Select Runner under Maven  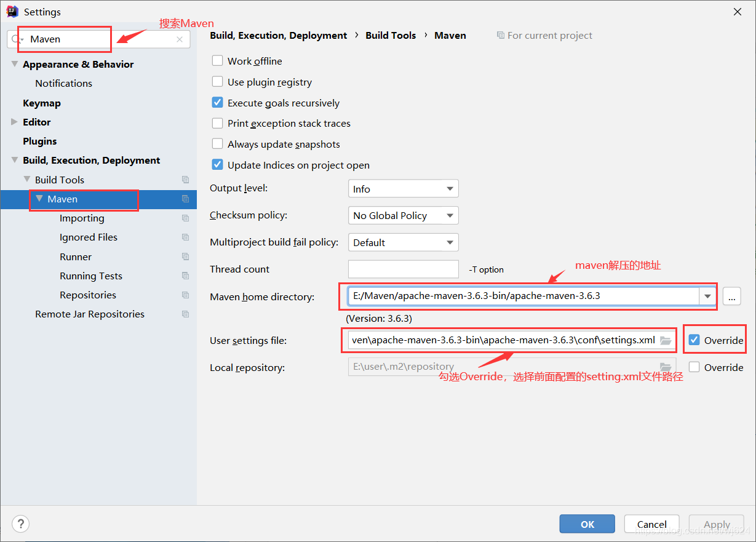[76, 257]
